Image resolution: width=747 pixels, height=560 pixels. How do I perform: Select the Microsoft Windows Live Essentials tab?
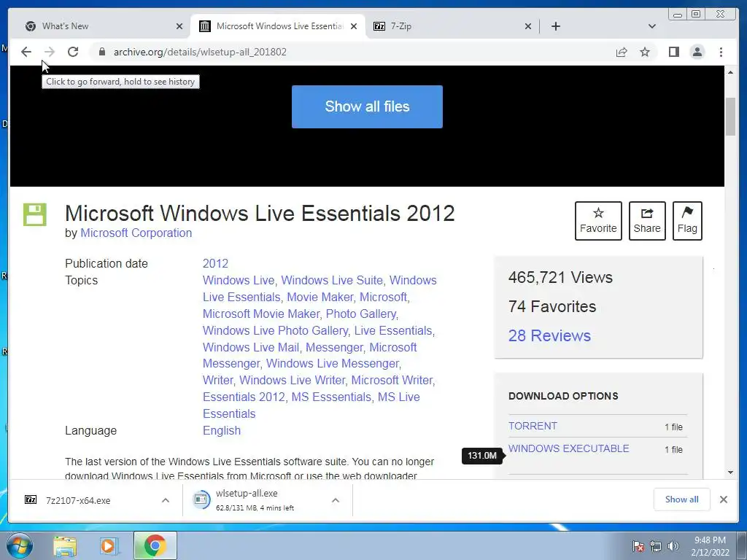279,26
